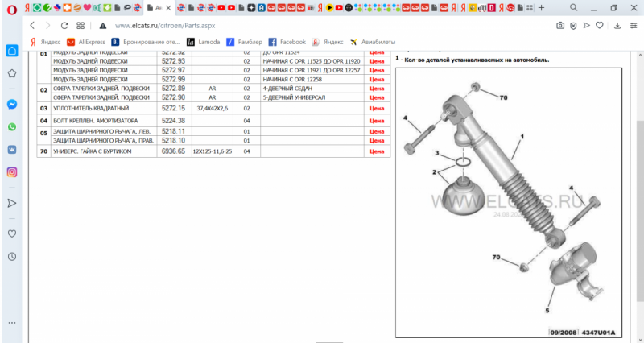Image resolution: width=644 pixels, height=343 pixels.
Task: Open Instagram in the Opera sidebar
Action: [x=12, y=172]
